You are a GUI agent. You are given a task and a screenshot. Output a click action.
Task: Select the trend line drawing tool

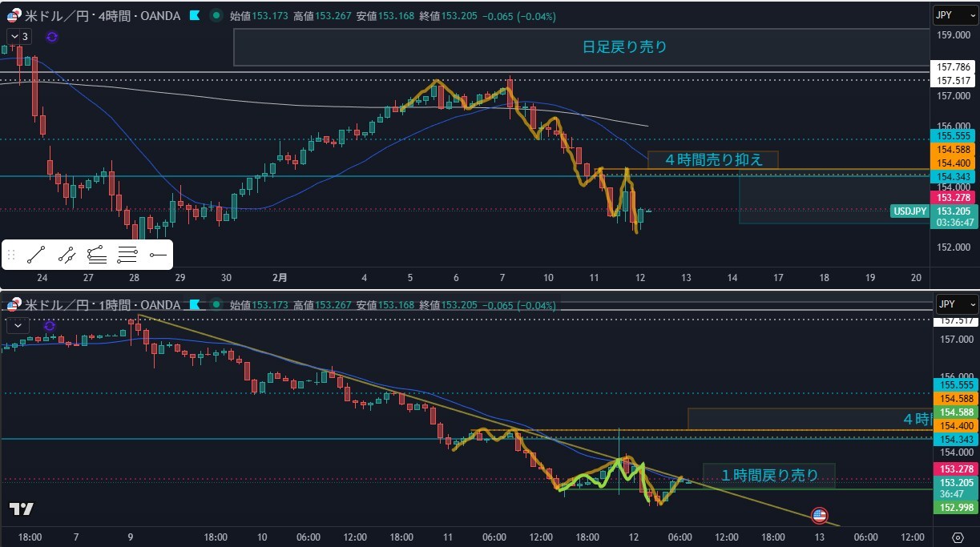[x=35, y=255]
